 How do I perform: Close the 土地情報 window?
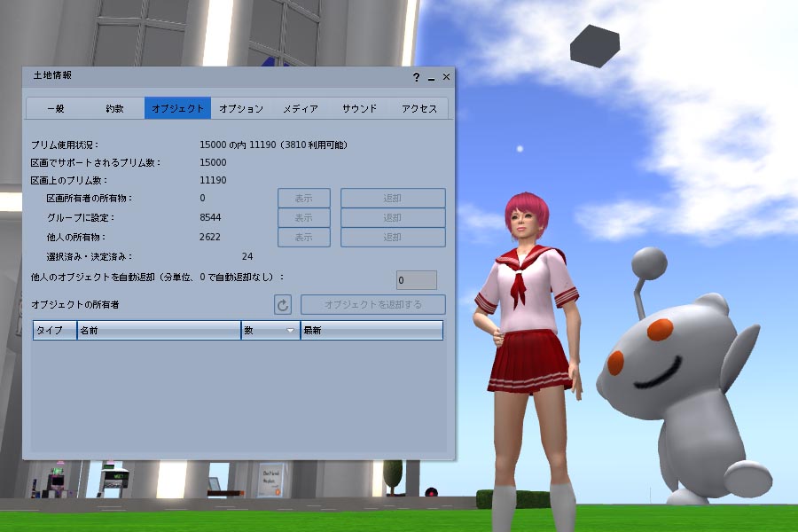tap(446, 76)
